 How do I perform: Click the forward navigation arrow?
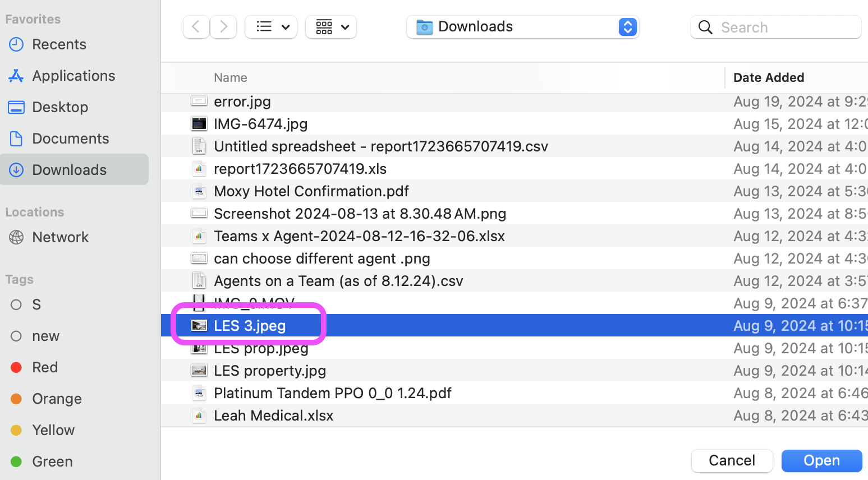pos(223,27)
